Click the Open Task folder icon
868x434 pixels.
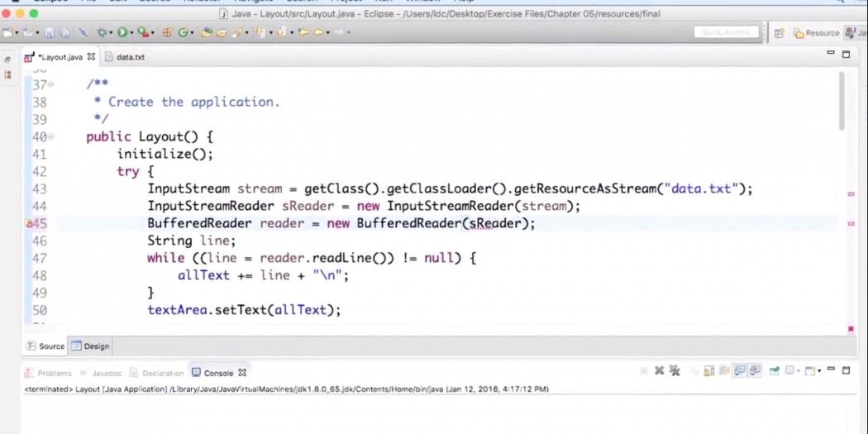click(222, 33)
